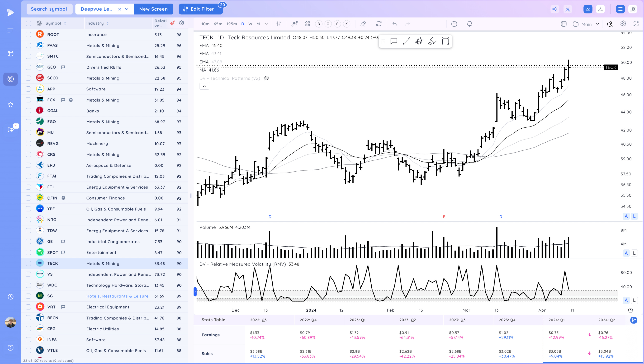Open the favorites star in sidebar
The height and width of the screenshot is (364, 644).
pyautogui.click(x=10, y=104)
